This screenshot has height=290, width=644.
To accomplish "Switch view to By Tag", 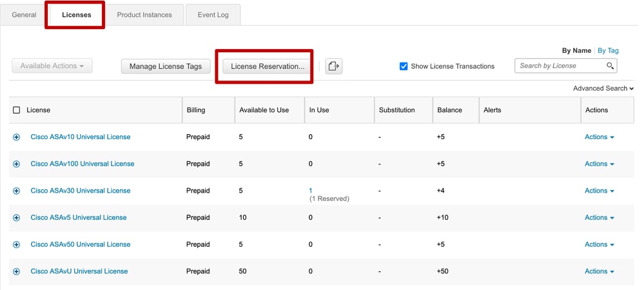I will point(608,50).
